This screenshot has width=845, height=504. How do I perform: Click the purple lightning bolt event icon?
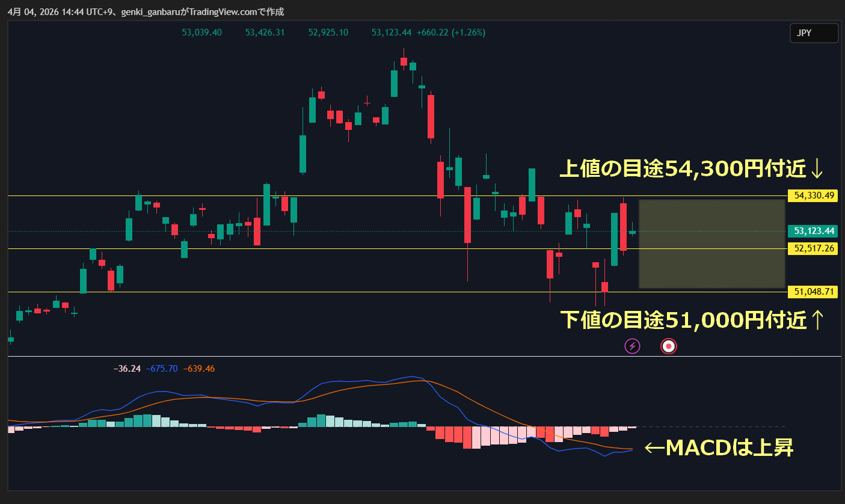[632, 346]
